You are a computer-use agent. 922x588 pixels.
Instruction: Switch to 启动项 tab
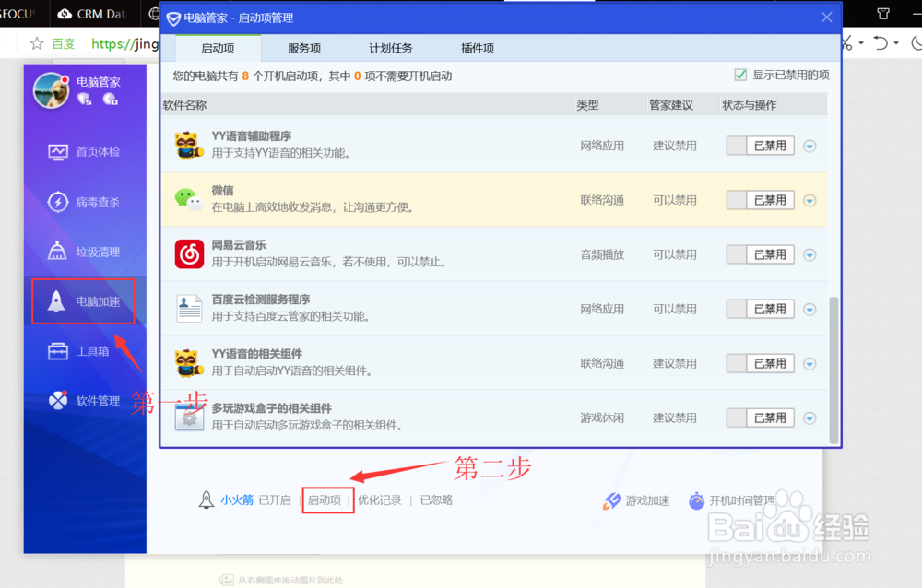pyautogui.click(x=219, y=48)
